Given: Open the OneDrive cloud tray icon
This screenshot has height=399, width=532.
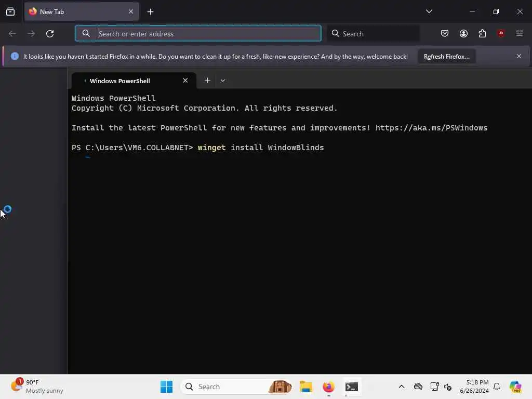Looking at the screenshot, I should 418,387.
